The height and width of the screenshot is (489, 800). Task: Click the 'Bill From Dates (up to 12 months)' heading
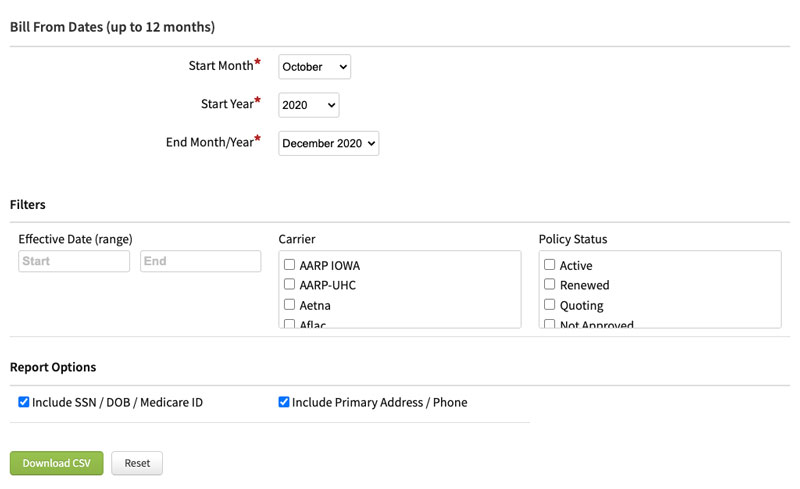[112, 27]
